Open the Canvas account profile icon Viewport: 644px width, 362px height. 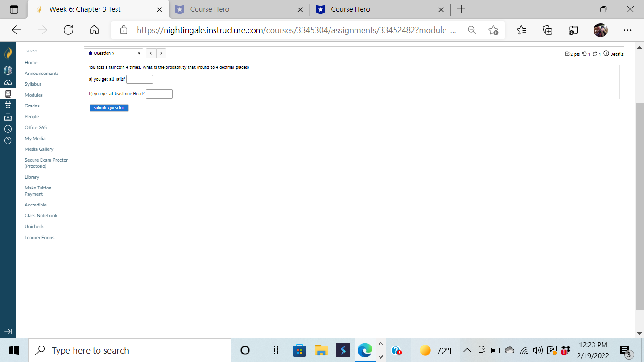point(8,70)
